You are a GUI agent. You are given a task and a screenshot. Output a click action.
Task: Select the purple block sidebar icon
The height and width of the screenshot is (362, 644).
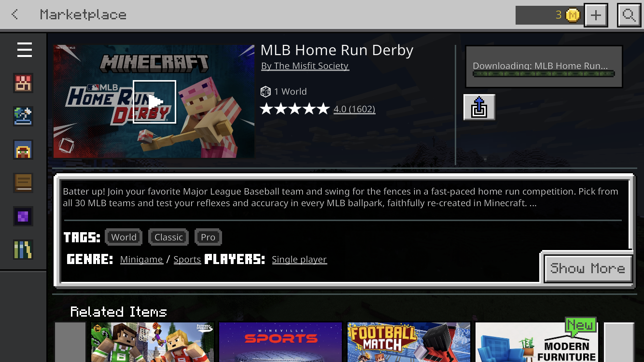[23, 216]
